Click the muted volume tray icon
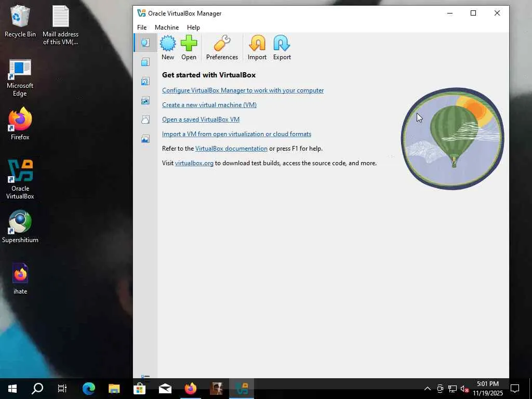This screenshot has height=399, width=532. click(464, 389)
